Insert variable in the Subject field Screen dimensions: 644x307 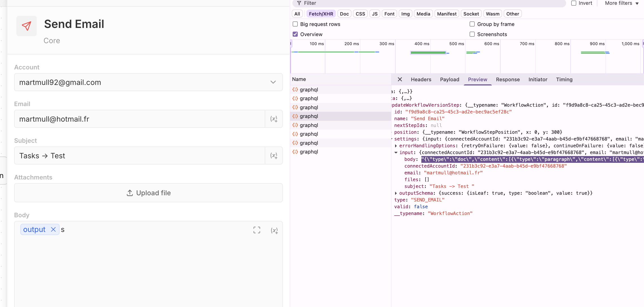(x=274, y=155)
